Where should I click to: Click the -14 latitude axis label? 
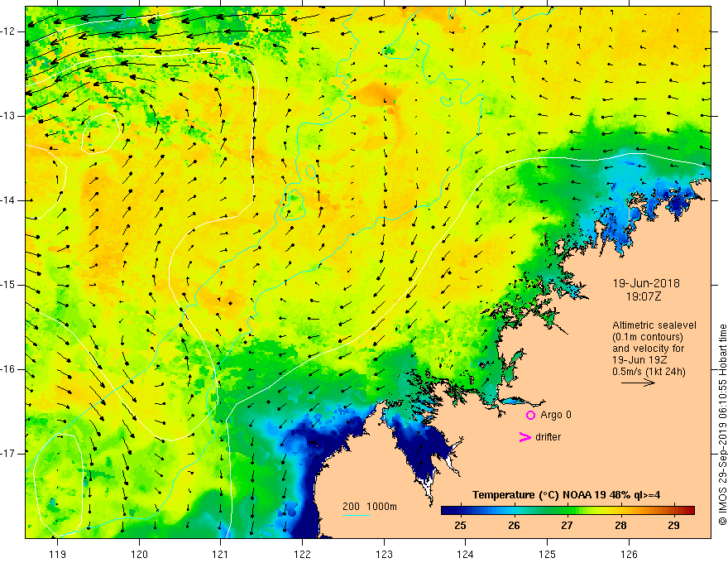point(8,200)
